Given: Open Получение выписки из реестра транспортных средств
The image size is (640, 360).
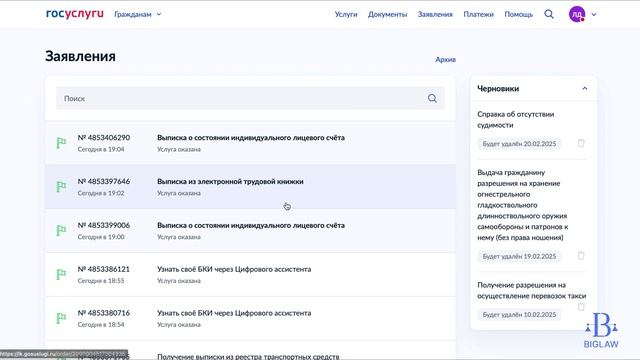Looking at the screenshot, I should coord(248,356).
